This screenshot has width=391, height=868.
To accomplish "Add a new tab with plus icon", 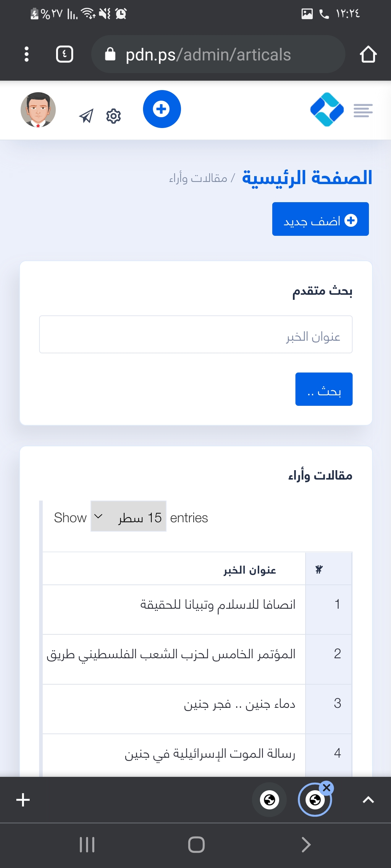I will pos(23,800).
